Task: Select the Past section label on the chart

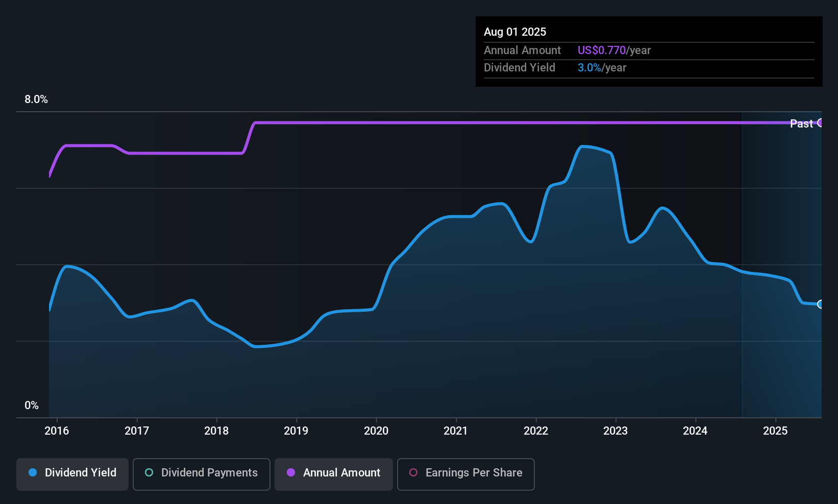Action: 801,123
